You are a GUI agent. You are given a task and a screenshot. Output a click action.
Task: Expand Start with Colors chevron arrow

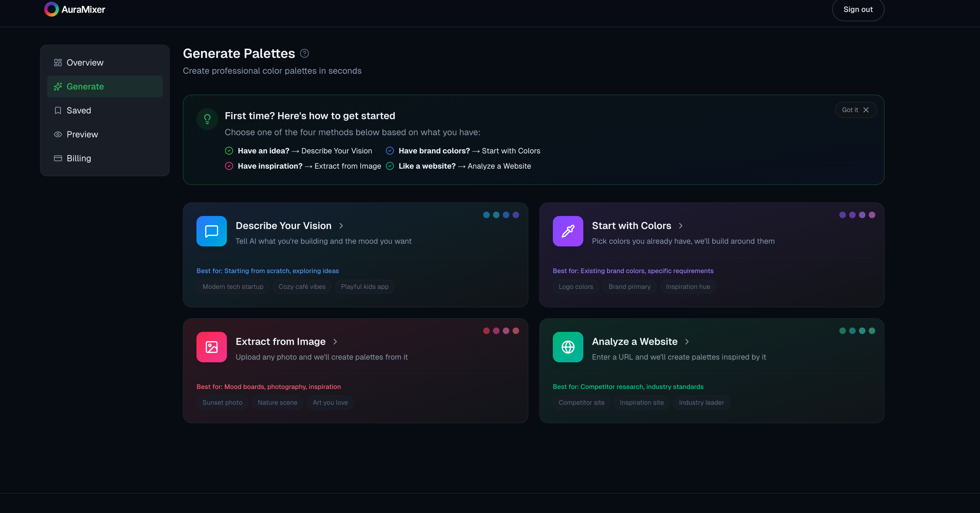point(681,226)
